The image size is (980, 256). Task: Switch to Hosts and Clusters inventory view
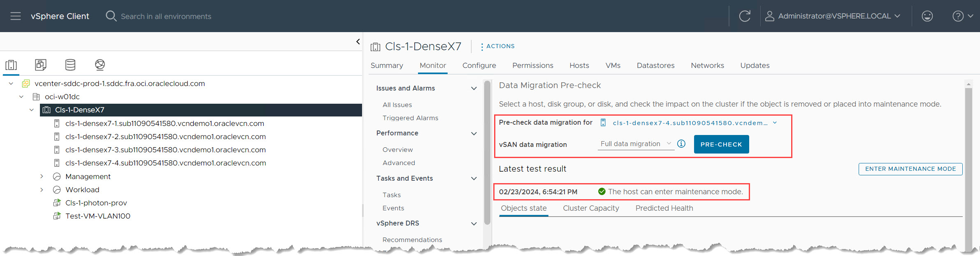point(11,65)
